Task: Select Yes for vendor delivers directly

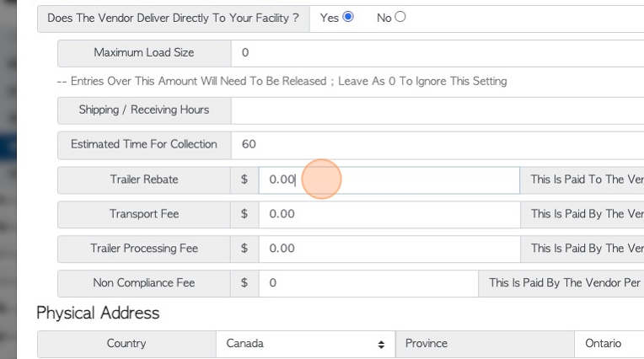Action: tap(348, 17)
